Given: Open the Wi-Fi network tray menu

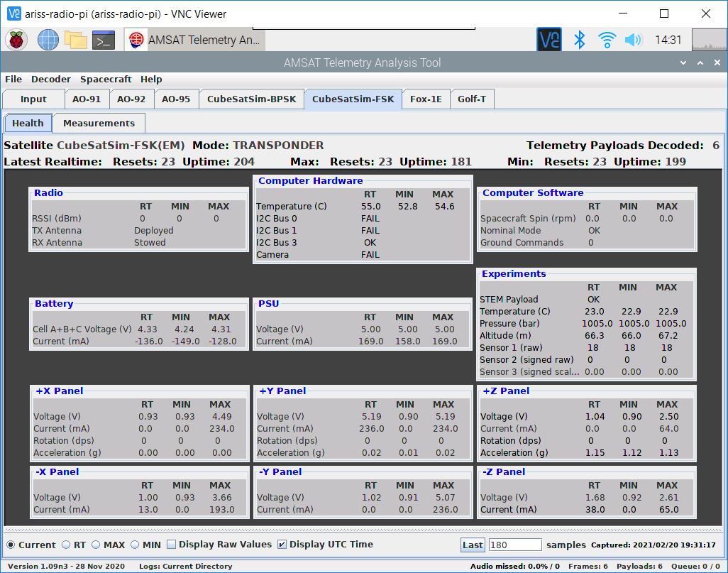Looking at the screenshot, I should tap(607, 40).
